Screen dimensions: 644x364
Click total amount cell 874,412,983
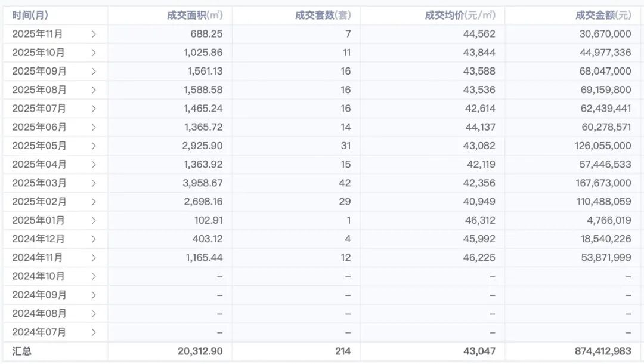(603, 351)
